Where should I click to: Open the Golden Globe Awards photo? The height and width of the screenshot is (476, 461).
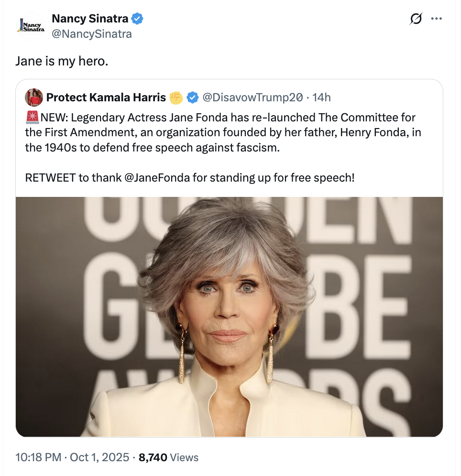point(229,316)
